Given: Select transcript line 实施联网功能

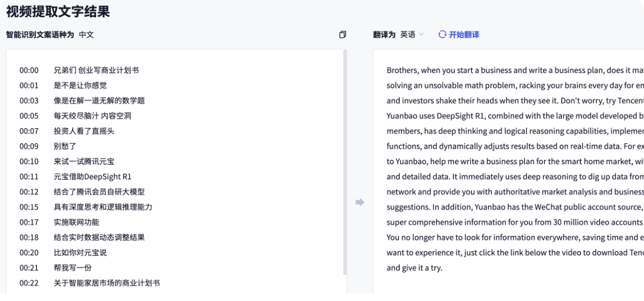Looking at the screenshot, I should click(x=77, y=223).
